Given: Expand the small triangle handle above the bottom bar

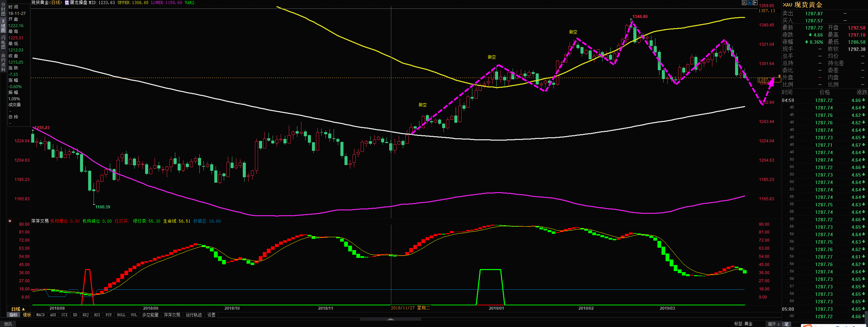Looking at the screenshot, I should coord(391,319).
